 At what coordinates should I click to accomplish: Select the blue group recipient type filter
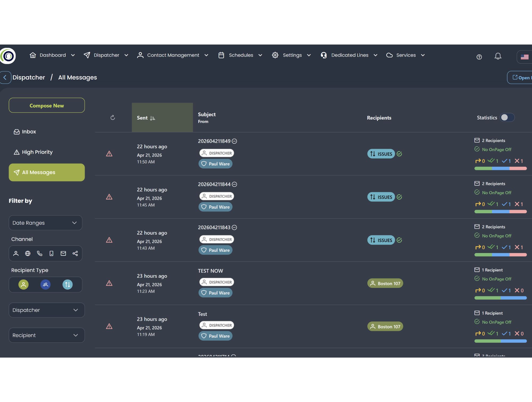pos(45,284)
